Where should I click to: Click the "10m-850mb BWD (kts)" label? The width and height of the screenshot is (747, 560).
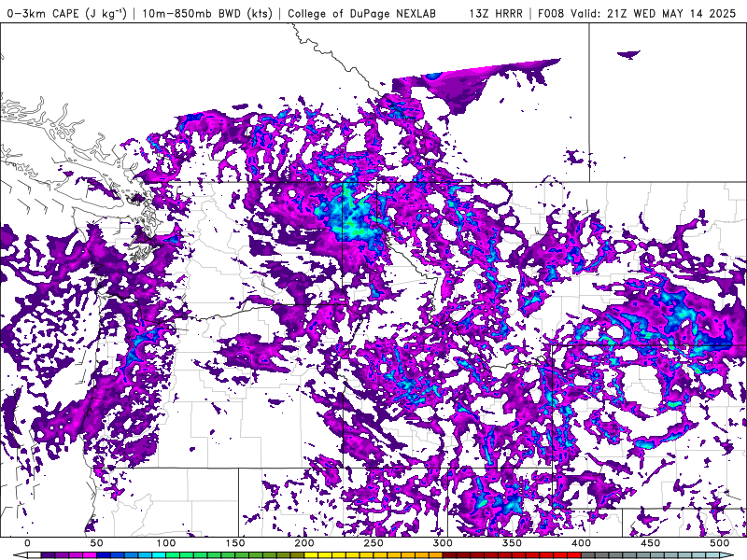click(x=207, y=13)
